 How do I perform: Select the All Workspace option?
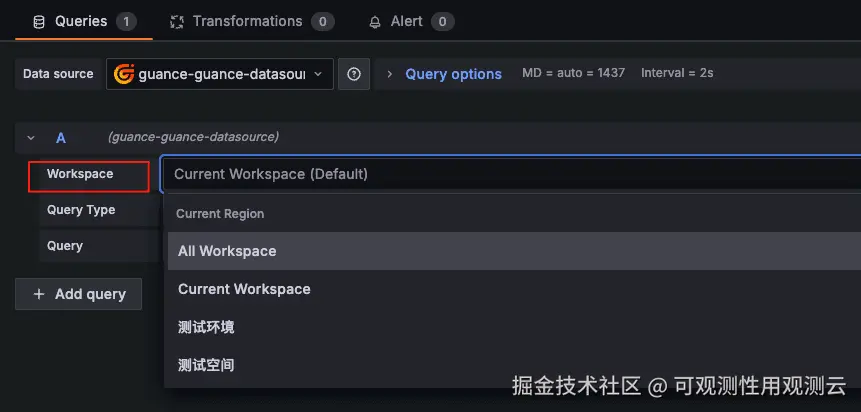coord(227,251)
